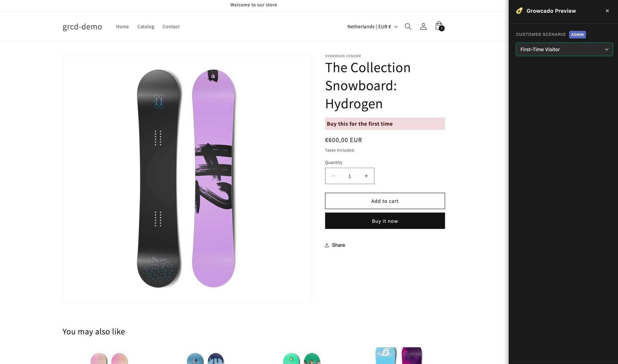Open the First-Time Visitor scenario dropdown
Image resolution: width=618 pixels, height=364 pixels.
click(x=564, y=49)
